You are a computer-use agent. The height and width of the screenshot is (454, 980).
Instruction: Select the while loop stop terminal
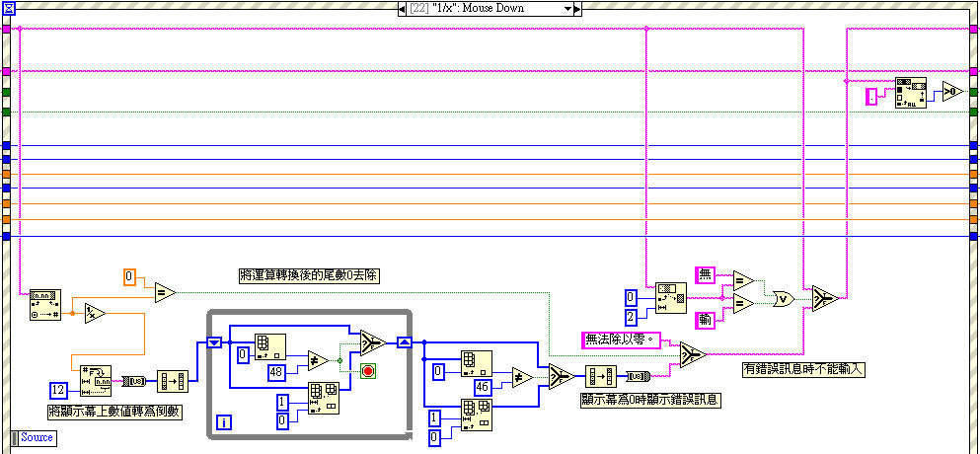368,372
